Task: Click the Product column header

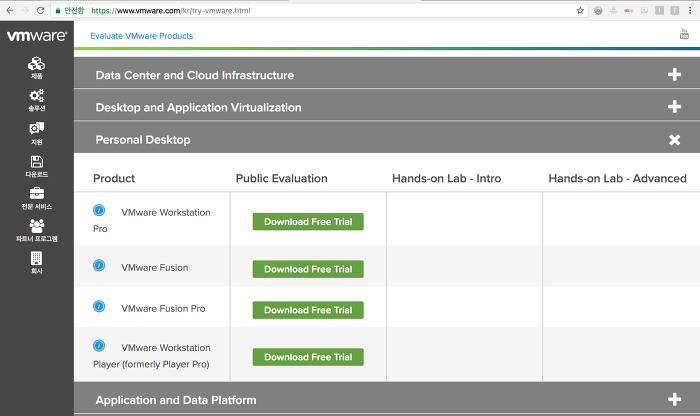Action: tap(114, 179)
